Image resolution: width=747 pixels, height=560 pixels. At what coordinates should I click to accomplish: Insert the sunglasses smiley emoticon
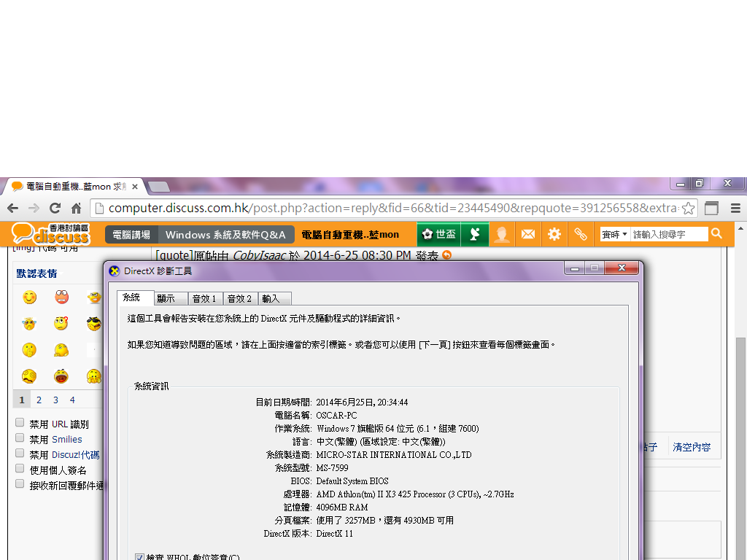click(x=94, y=324)
